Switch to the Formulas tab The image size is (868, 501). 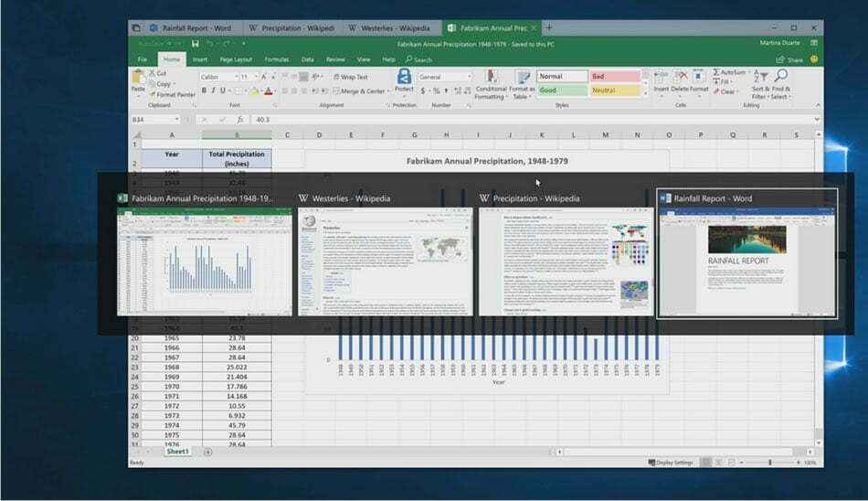click(x=276, y=59)
